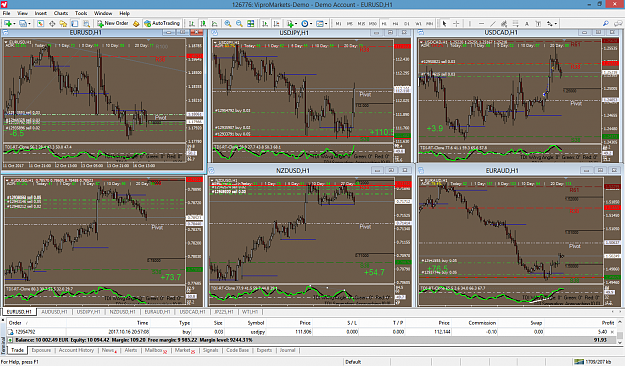This screenshot has height=366, width=625.
Task: Tile chart windows with the toolbar icon
Action: point(251,24)
